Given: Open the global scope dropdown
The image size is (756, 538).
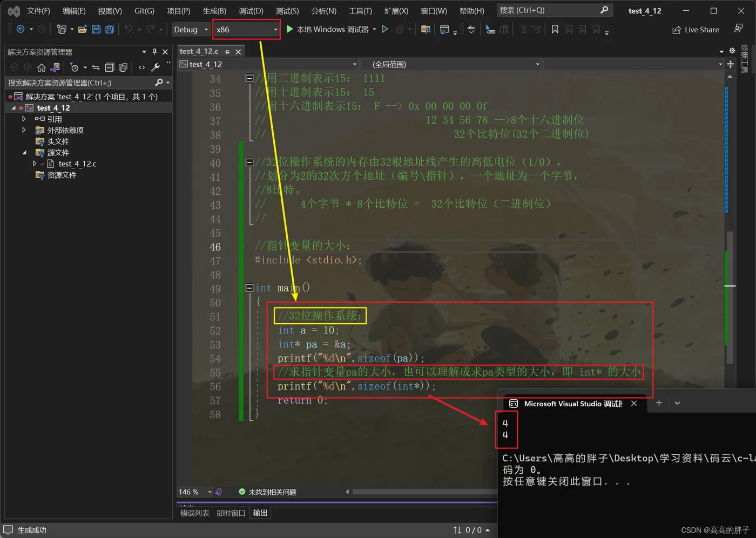Looking at the screenshot, I should (456, 64).
